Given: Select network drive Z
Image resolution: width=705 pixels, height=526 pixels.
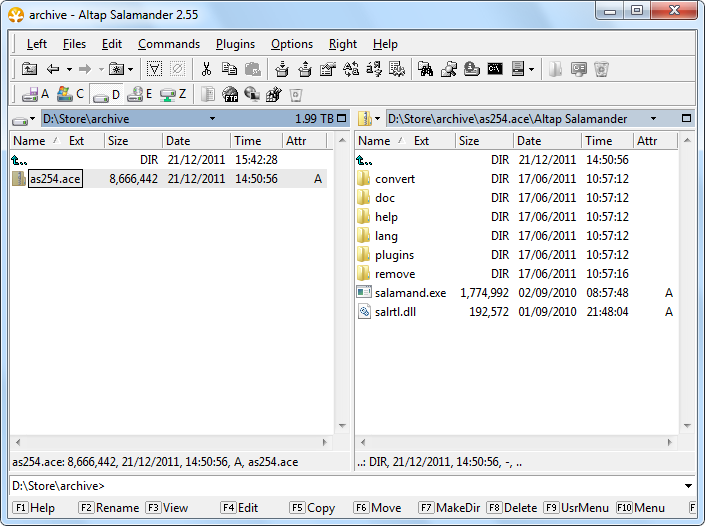Looking at the screenshot, I should [173, 94].
